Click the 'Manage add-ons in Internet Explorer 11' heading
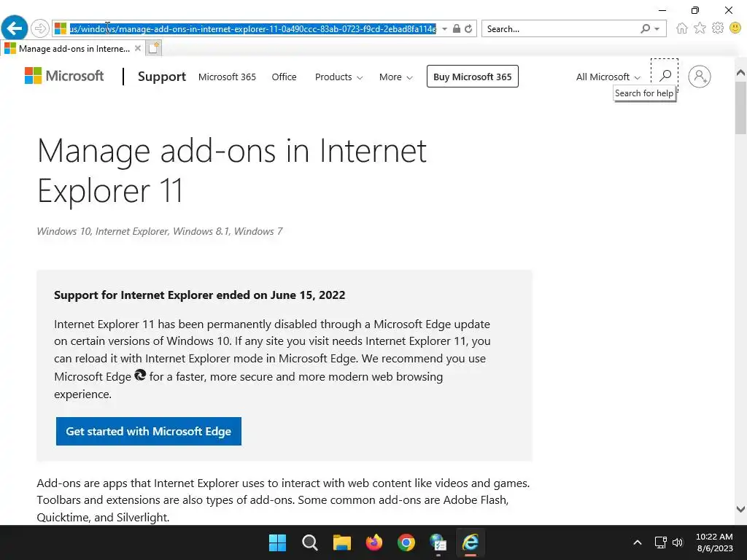The height and width of the screenshot is (560, 747). coord(231,171)
